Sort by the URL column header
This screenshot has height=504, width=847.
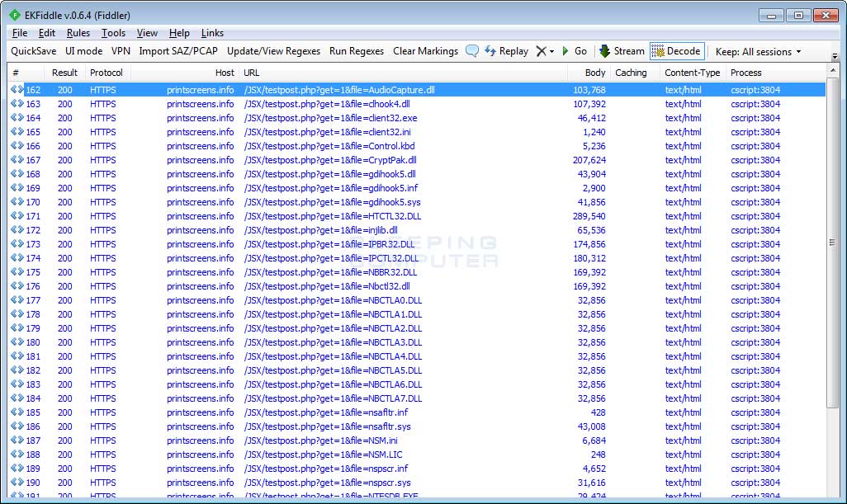click(403, 73)
